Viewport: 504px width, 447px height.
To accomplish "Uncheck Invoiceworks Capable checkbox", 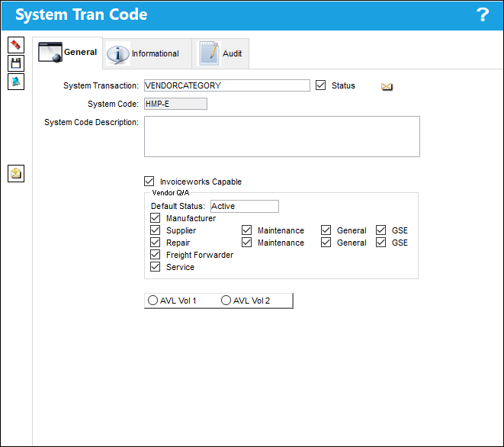I will (149, 181).
